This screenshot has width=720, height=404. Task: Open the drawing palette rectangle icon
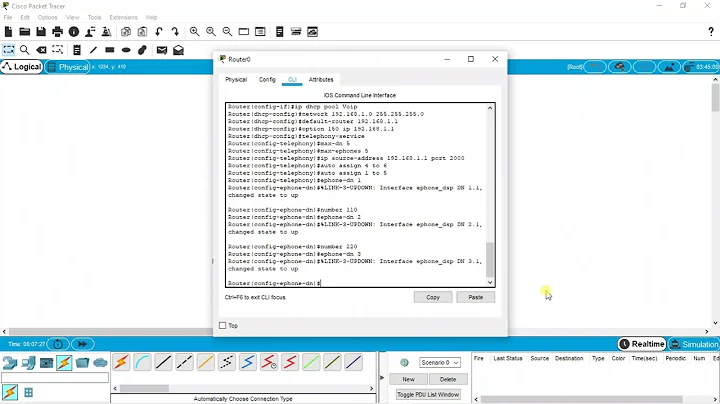(244, 32)
